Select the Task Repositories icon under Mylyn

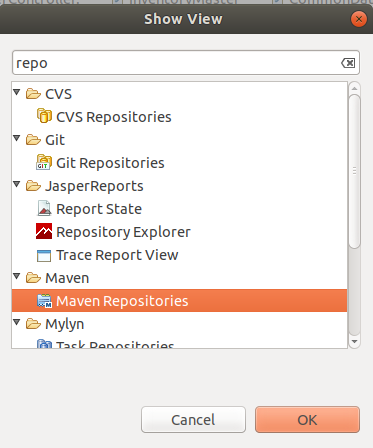pos(44,344)
